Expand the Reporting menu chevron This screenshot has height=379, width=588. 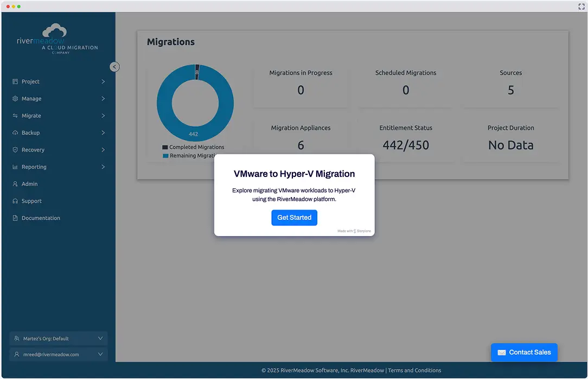click(x=103, y=167)
